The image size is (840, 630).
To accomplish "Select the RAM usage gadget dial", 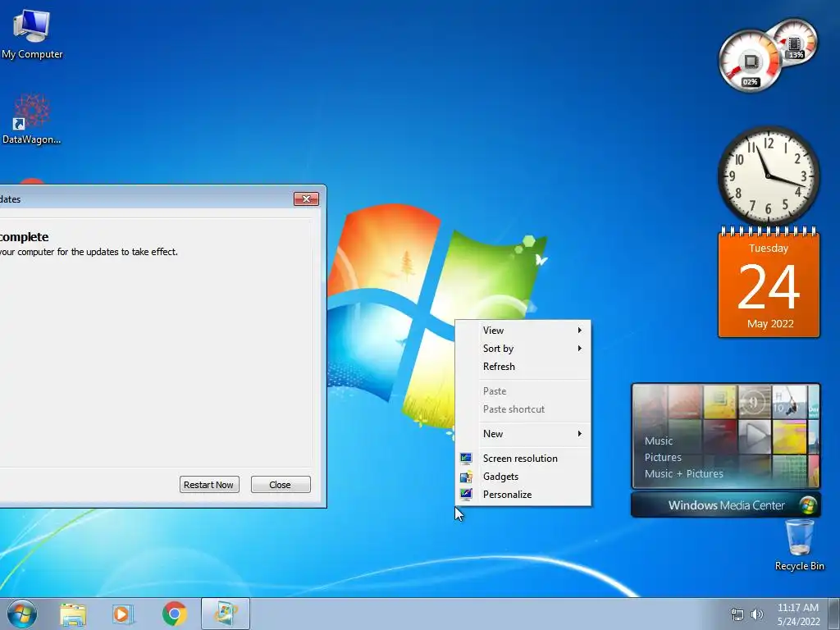I will pyautogui.click(x=796, y=41).
